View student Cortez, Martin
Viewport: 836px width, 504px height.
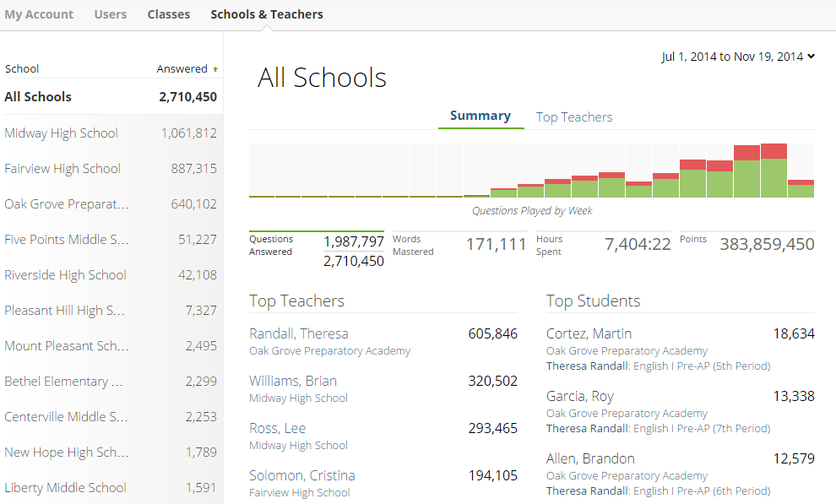pos(589,333)
